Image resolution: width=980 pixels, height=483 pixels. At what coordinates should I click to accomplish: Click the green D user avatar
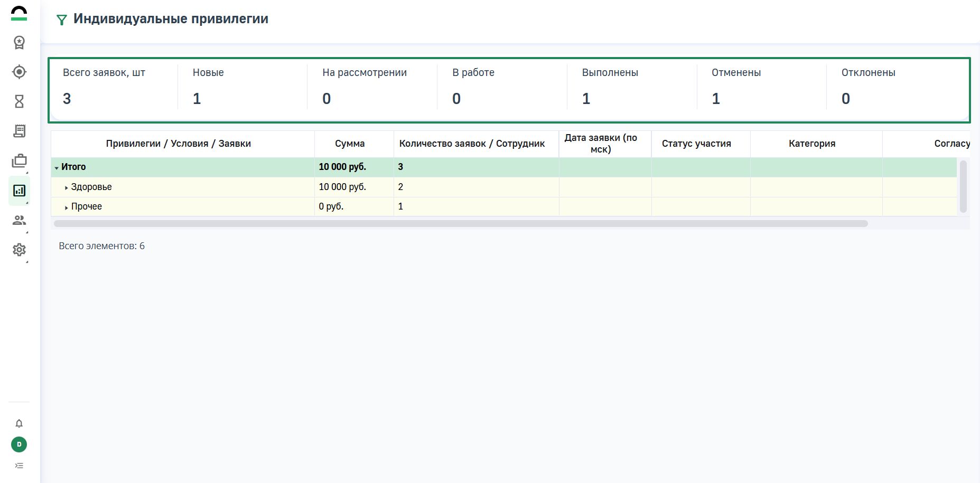pyautogui.click(x=19, y=444)
